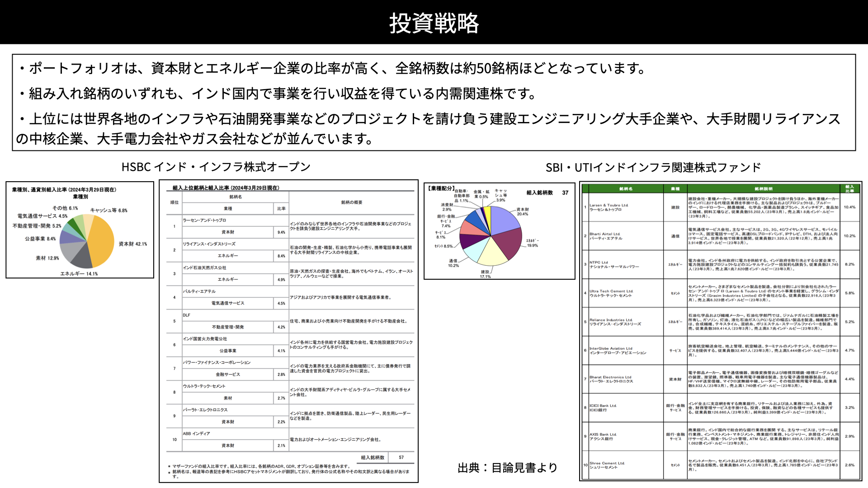Click the Reliance Industries Ltd. row
Image resolution: width=868 pixels, height=488 pixels.
pyautogui.click(x=721, y=322)
